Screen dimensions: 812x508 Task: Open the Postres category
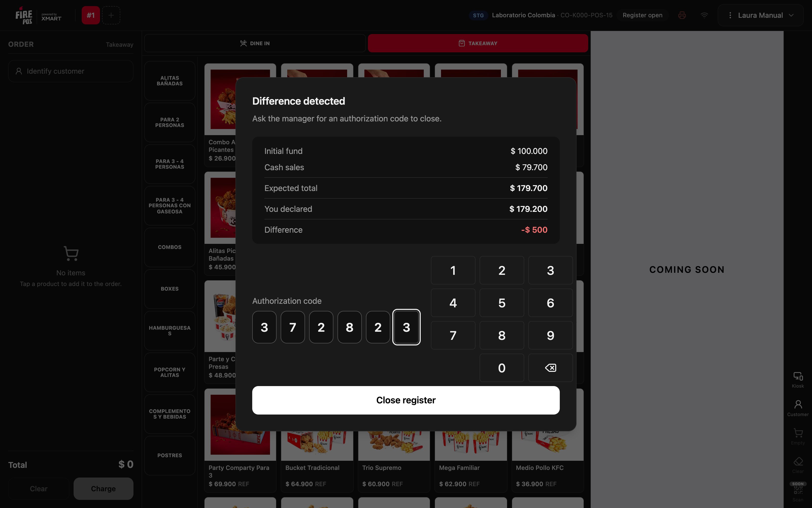click(x=170, y=456)
